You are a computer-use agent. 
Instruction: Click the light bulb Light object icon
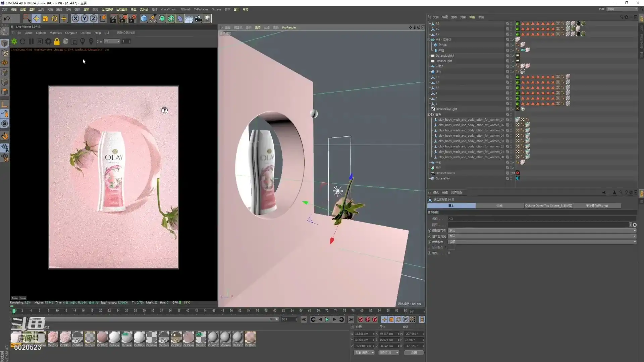pos(207,18)
